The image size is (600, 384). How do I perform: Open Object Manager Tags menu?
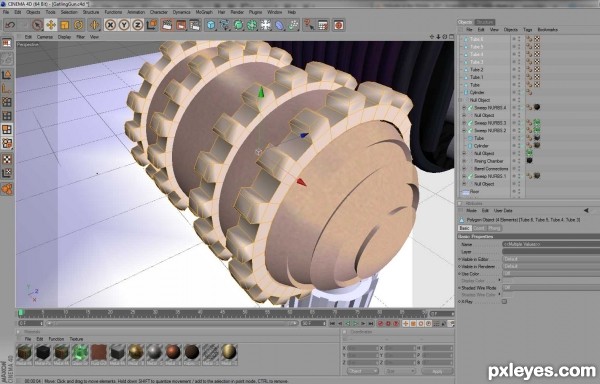[x=528, y=29]
